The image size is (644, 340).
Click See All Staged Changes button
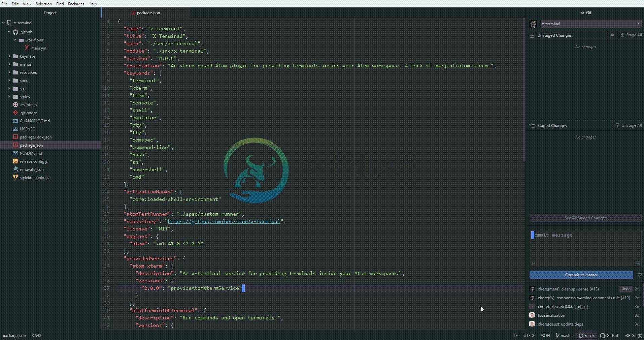(x=585, y=218)
